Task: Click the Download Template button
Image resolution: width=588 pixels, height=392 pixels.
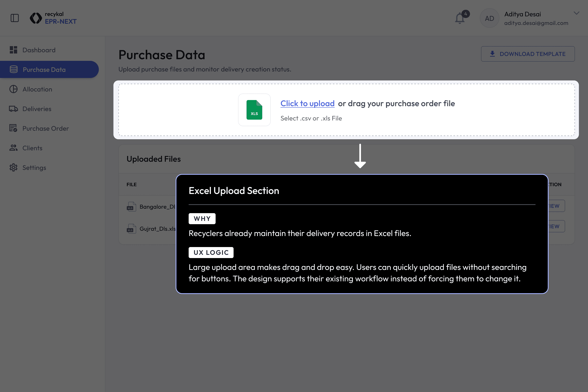Action: tap(528, 54)
